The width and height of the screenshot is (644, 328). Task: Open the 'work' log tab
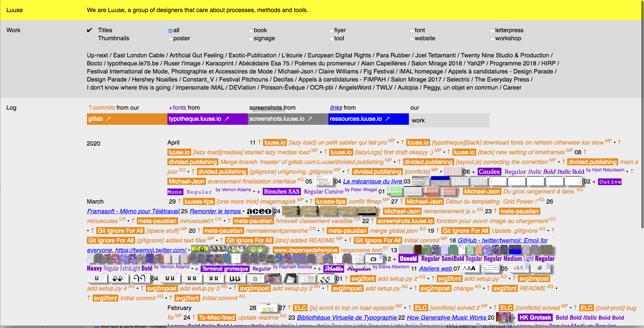(418, 120)
